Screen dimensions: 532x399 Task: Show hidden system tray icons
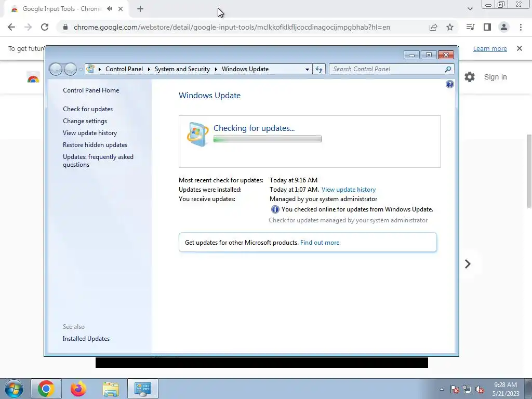click(x=442, y=389)
